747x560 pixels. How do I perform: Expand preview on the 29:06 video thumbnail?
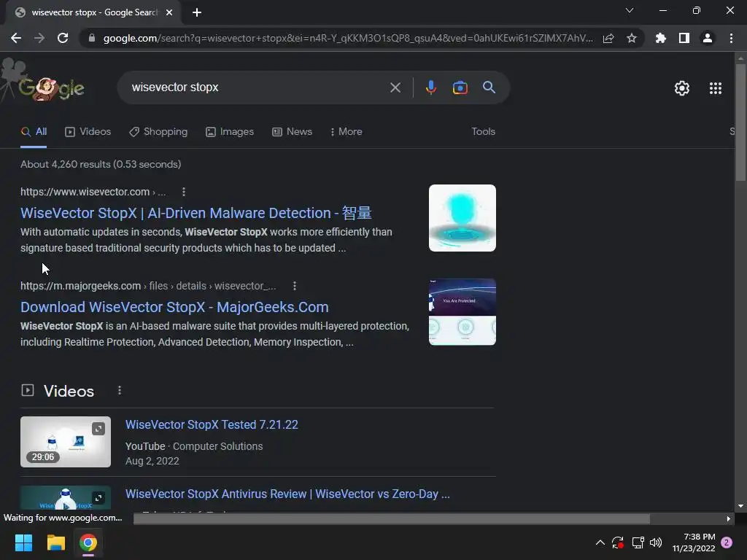point(98,429)
